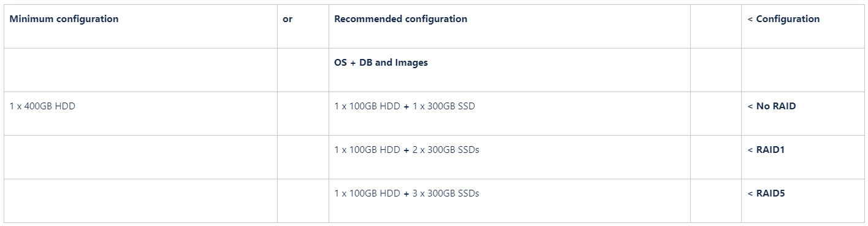Click the '< RAID1' cell
This screenshot has height=226, width=868.
click(802, 157)
